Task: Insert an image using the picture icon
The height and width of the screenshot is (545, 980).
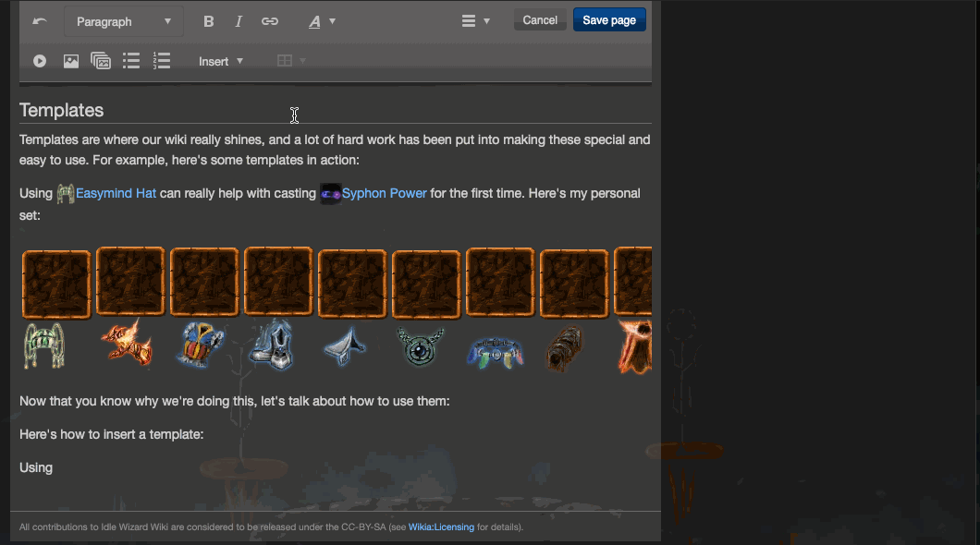Action: tap(71, 61)
